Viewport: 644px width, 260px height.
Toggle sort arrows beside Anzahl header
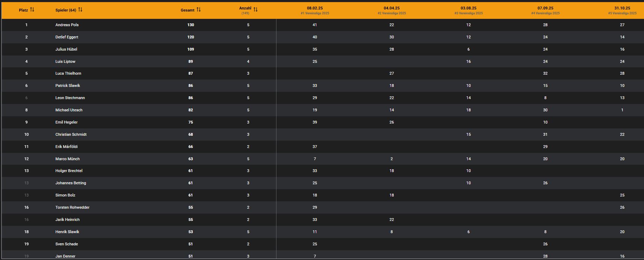[x=256, y=10]
